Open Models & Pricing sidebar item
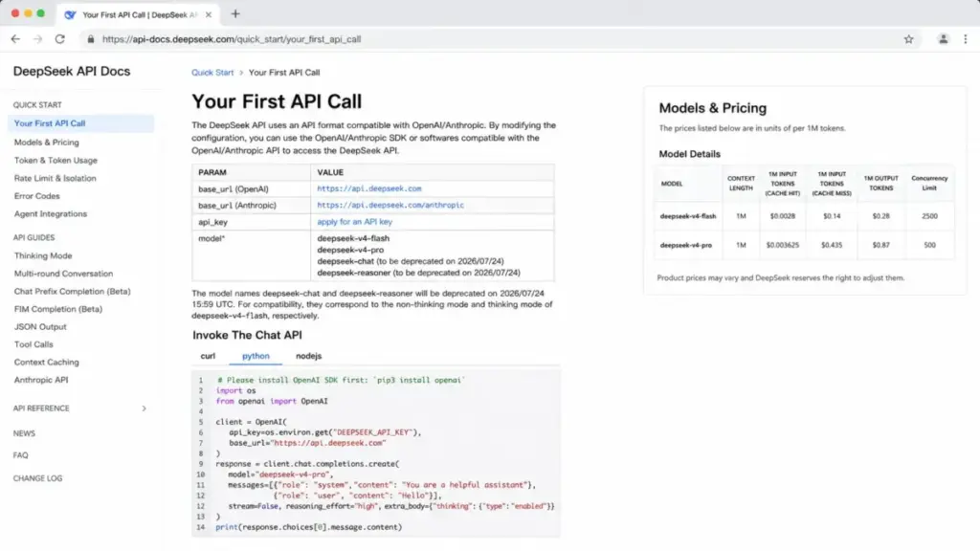Image resolution: width=980 pixels, height=551 pixels. pyautogui.click(x=46, y=143)
